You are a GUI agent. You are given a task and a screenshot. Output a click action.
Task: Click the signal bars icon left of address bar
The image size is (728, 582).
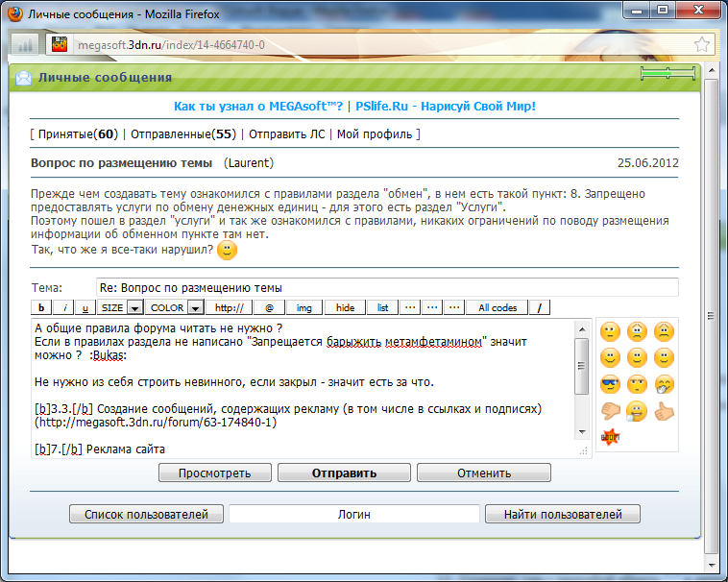pyautogui.click(x=26, y=44)
